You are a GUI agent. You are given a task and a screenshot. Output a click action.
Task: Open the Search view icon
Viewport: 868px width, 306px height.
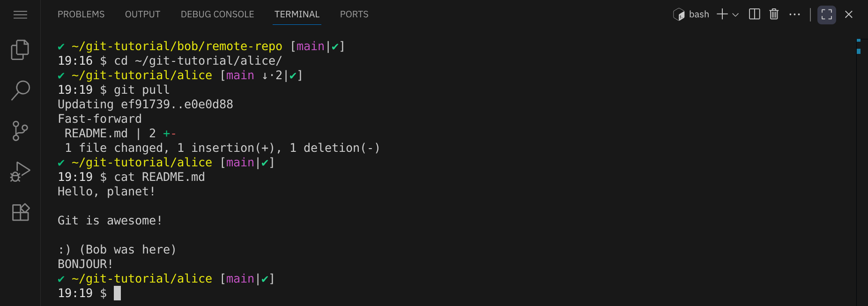20,90
